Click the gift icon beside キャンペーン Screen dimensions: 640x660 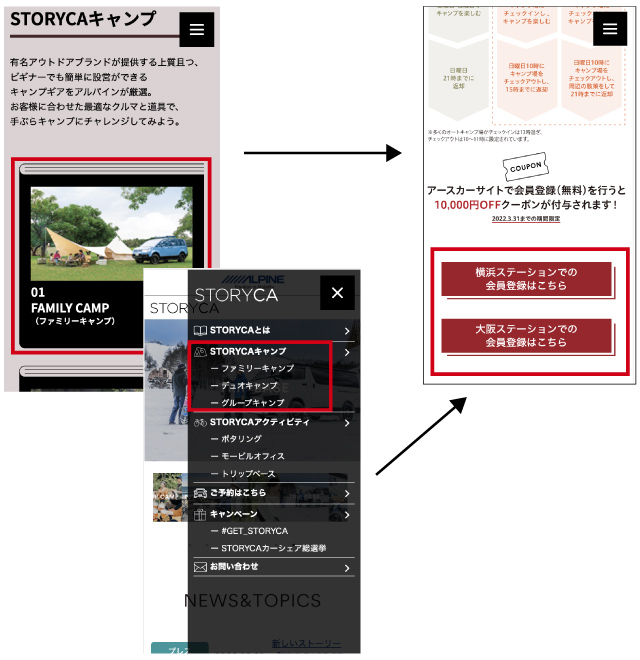[x=200, y=514]
